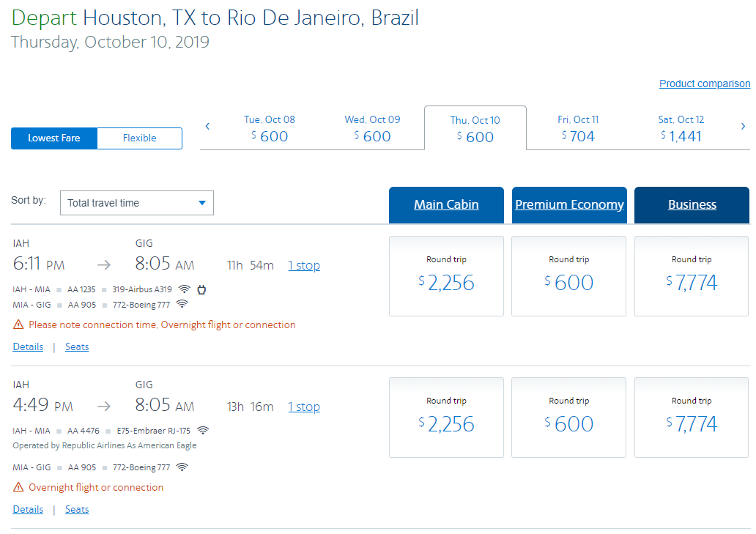Click the warning icon on the 4:49 PM flight
This screenshot has width=756, height=534.
(18, 487)
